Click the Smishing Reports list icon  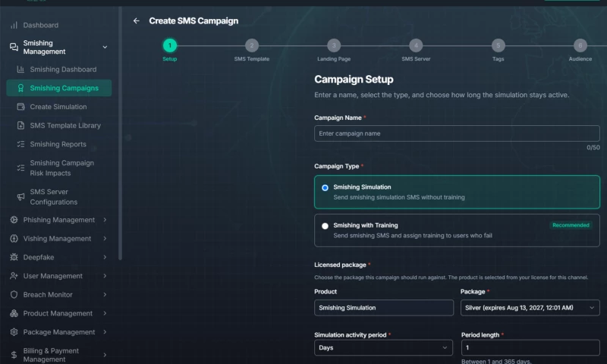click(x=20, y=144)
